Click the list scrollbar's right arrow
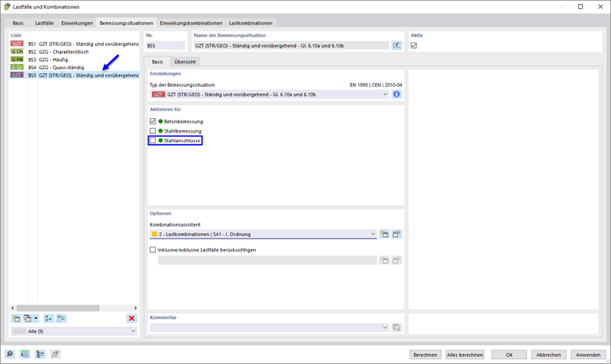The height and width of the screenshot is (364, 611). [135, 308]
